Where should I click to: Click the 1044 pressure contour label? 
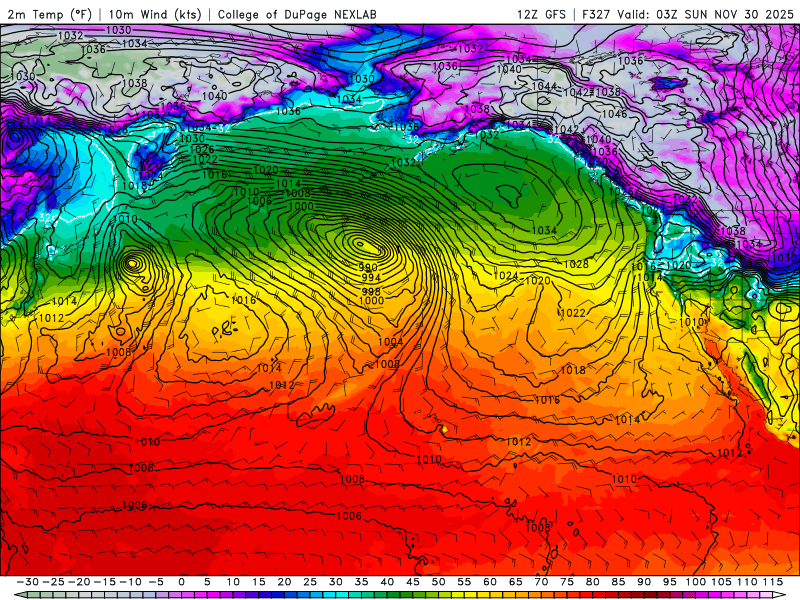tap(544, 86)
